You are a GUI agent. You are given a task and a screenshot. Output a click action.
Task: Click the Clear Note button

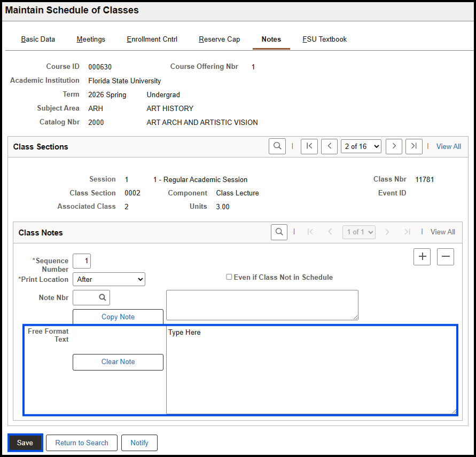click(x=118, y=362)
